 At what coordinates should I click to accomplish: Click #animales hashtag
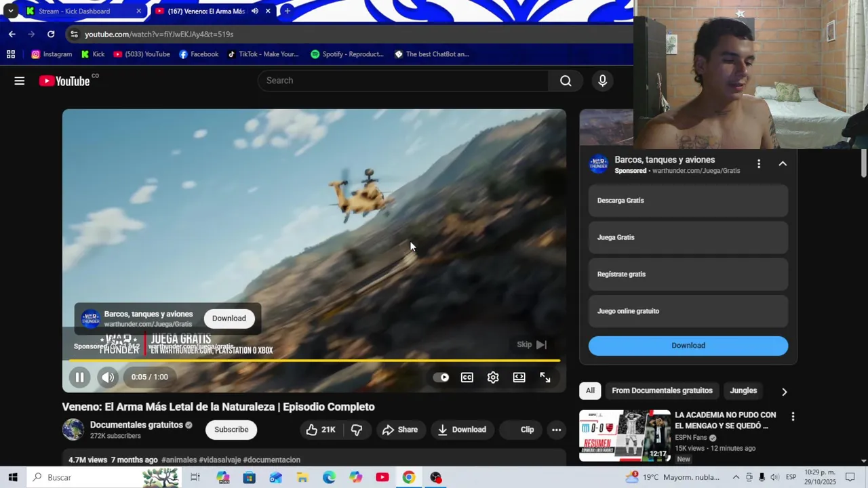tap(179, 460)
